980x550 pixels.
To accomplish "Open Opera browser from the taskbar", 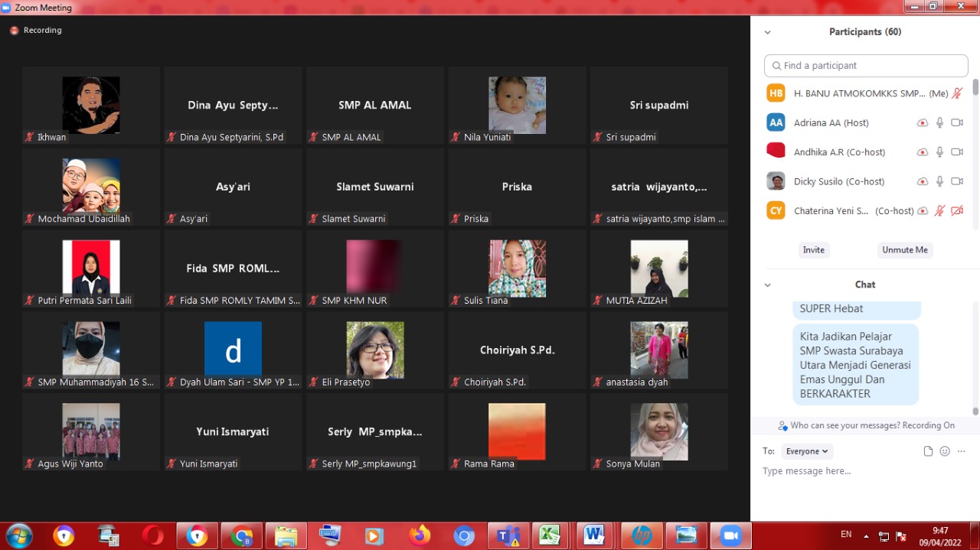I will (152, 535).
